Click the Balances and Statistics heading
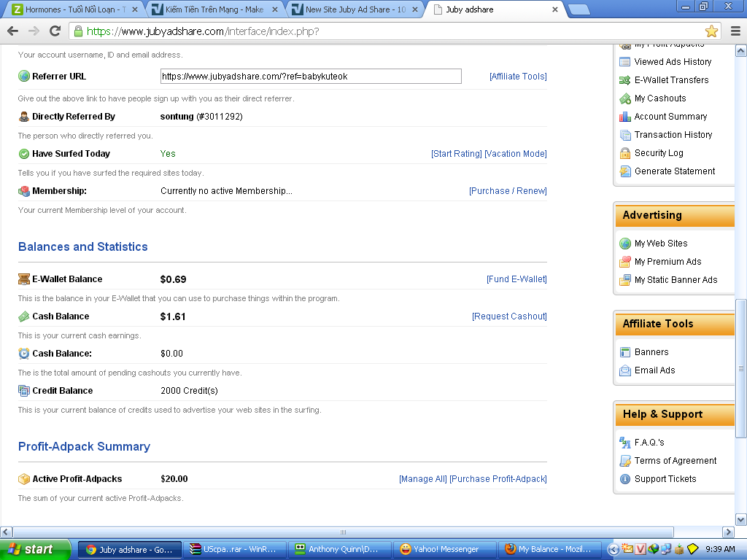 tap(83, 246)
